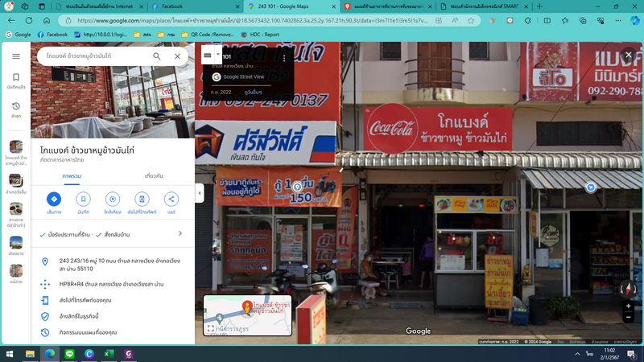Open the QR Code /Remove... bookmark folder
Image resolution: width=644 pixels, height=362 pixels.
tap(208, 35)
